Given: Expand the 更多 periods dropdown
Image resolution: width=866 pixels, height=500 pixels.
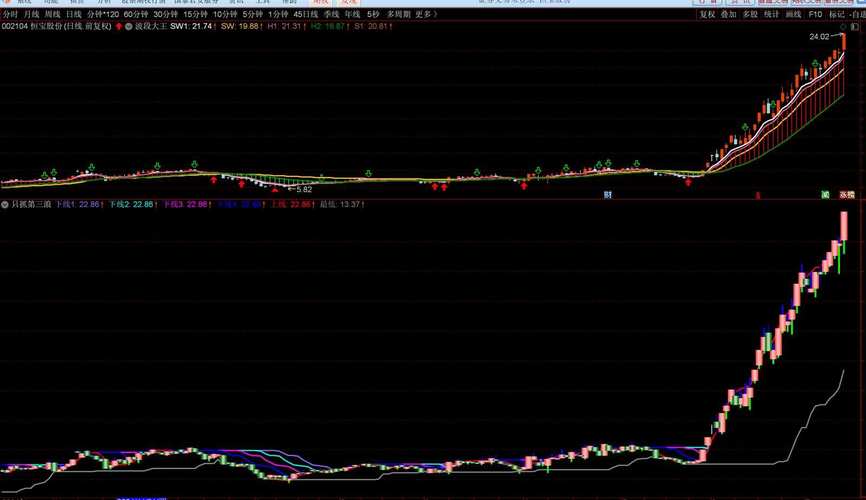Looking at the screenshot, I should (426, 15).
